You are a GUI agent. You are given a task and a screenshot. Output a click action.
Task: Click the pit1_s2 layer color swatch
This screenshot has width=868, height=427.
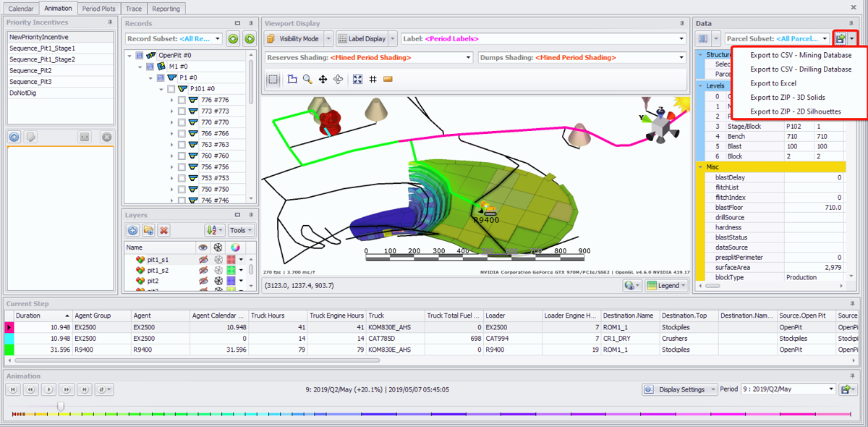tap(231, 270)
